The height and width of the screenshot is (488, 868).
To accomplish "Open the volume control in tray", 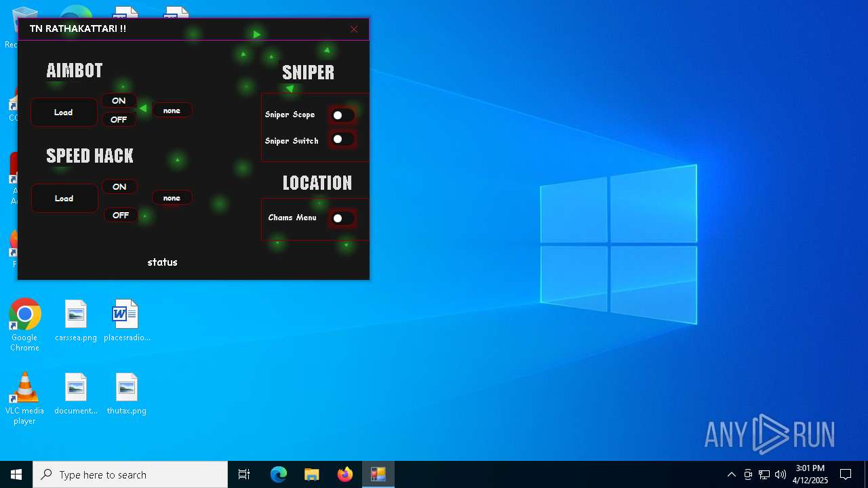I will 781,474.
